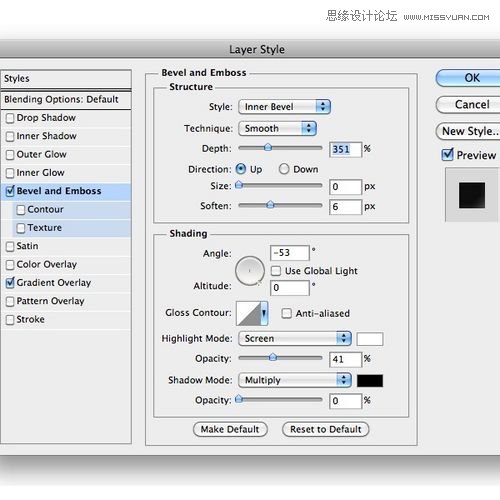This screenshot has width=500, height=500.
Task: Select the Stroke style label
Action: tap(30, 319)
